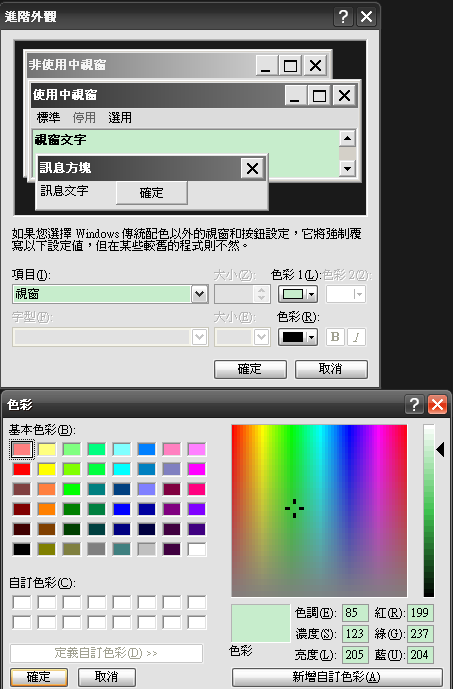This screenshot has height=689, width=453.
Task: Click the help question mark in 色彩 dialog
Action: click(414, 404)
